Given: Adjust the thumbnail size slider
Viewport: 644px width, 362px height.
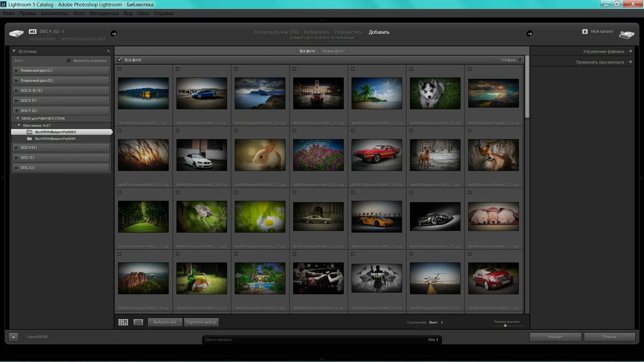Looking at the screenshot, I should coord(505,325).
